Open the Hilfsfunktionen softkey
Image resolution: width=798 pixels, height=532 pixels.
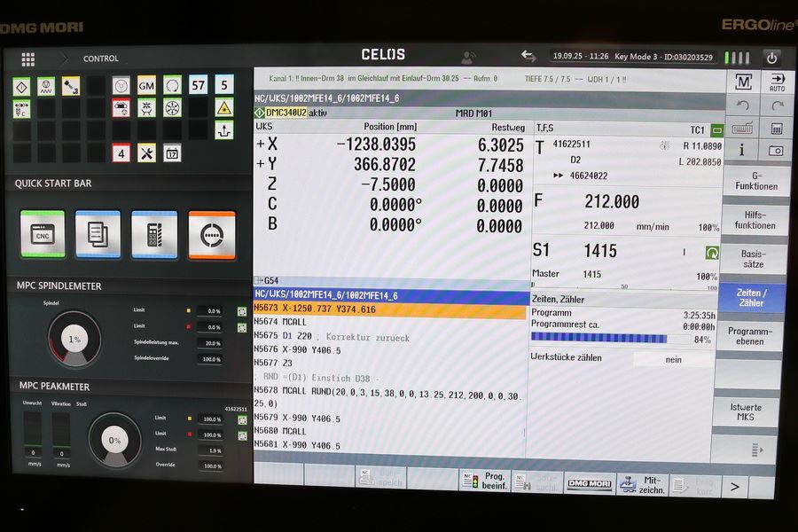tap(755, 220)
